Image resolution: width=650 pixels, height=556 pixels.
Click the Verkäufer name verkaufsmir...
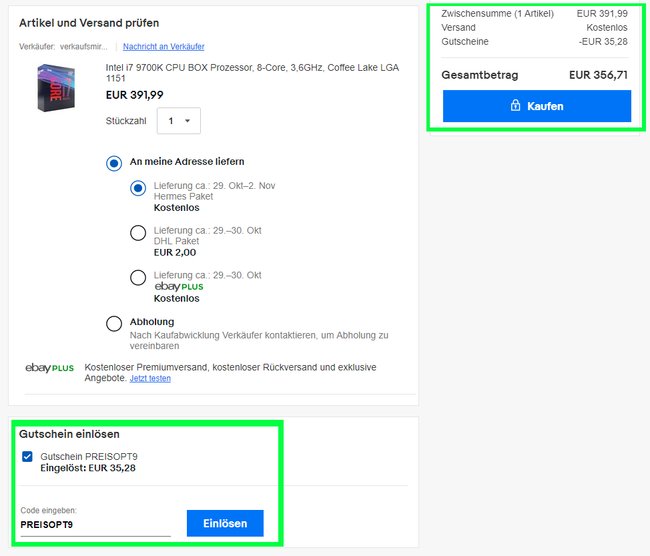pyautogui.click(x=83, y=46)
